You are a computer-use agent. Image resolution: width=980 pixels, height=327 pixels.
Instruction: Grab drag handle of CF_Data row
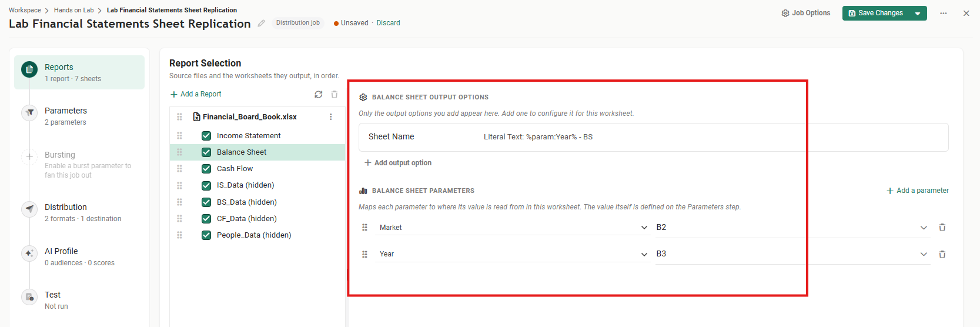coord(180,219)
